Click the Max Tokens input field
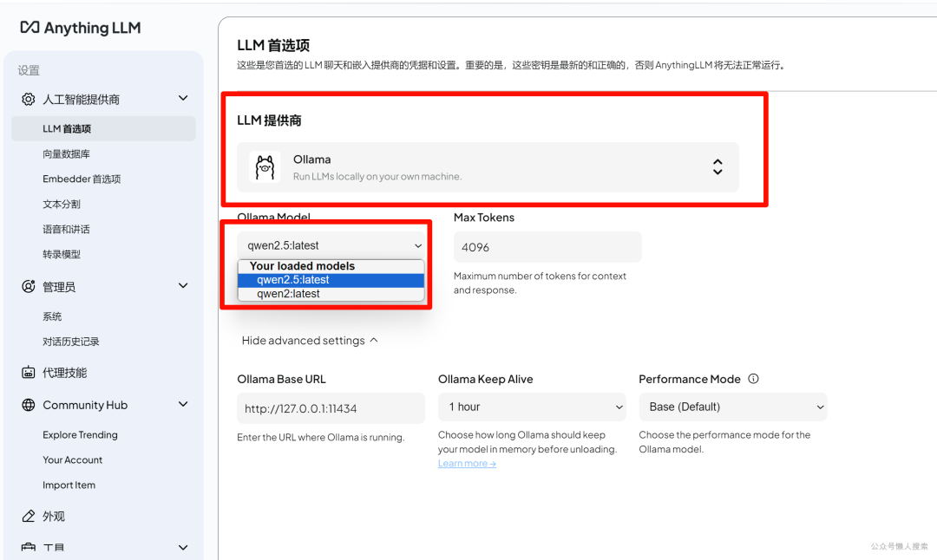Image resolution: width=937 pixels, height=560 pixels. click(x=547, y=246)
